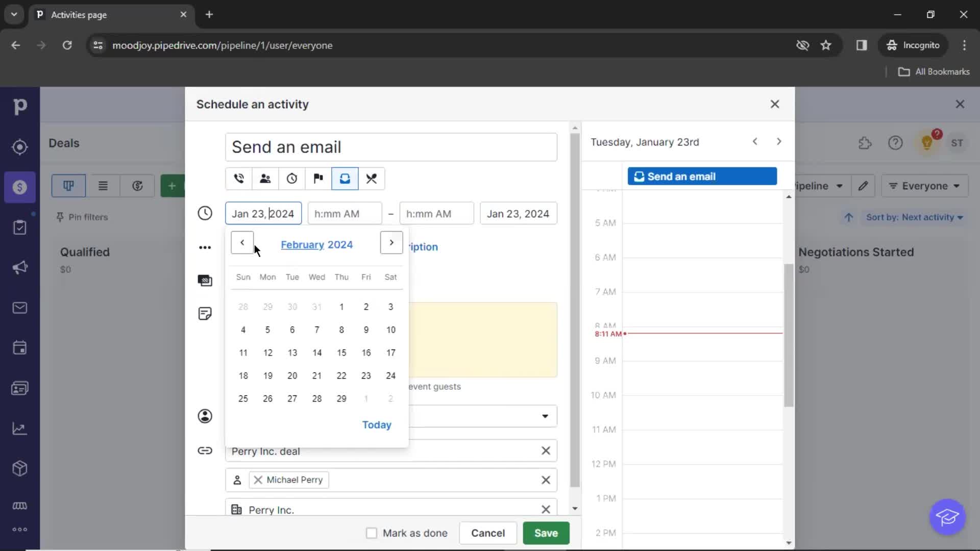Click the phone call activity icon

click(x=239, y=178)
